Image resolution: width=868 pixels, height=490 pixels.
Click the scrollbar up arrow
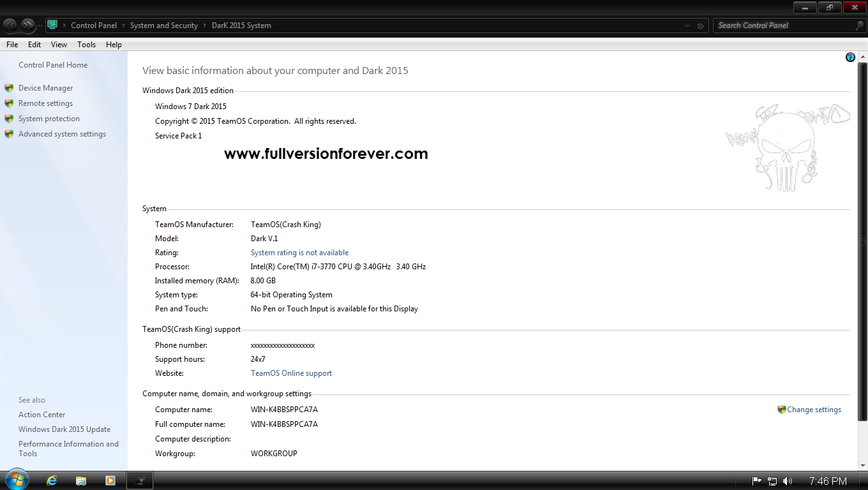pos(862,57)
